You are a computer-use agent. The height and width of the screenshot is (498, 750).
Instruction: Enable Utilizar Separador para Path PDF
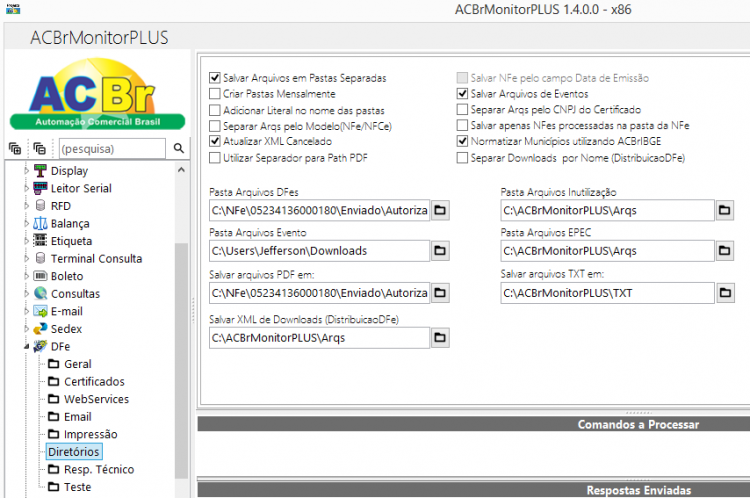pos(215,158)
